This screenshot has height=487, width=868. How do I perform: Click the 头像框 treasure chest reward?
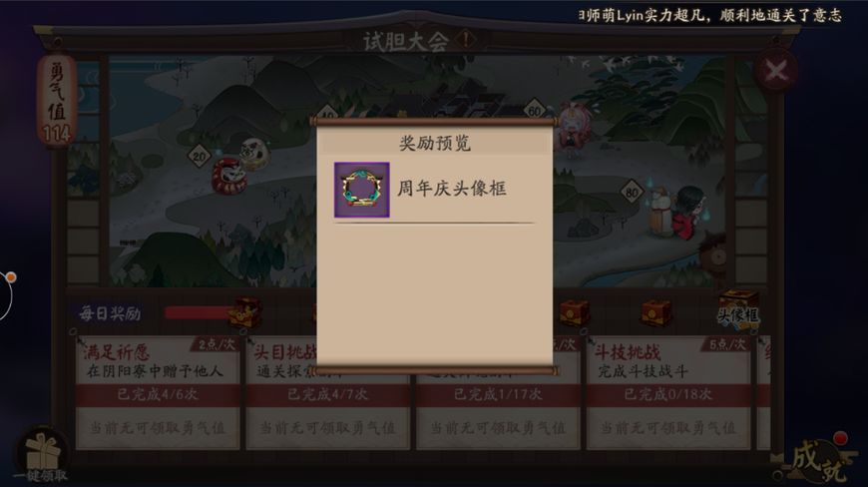(x=738, y=308)
